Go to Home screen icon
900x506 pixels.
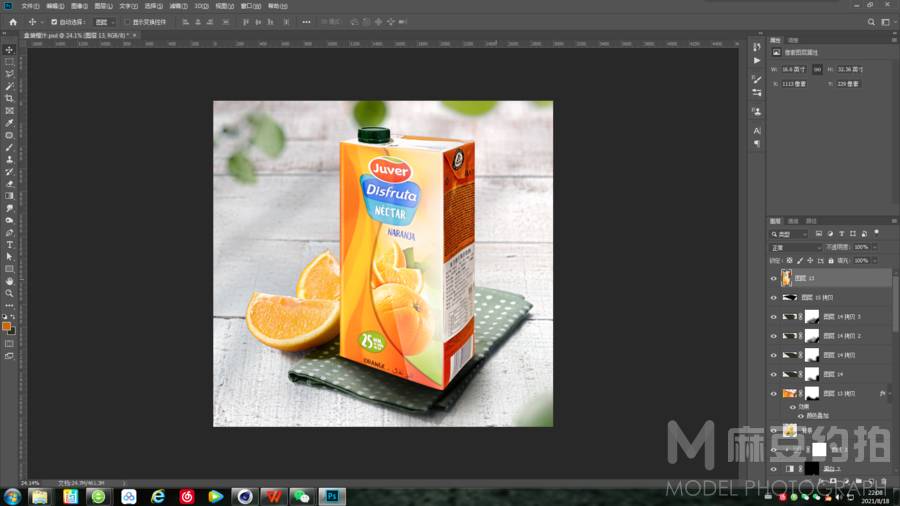(13, 22)
